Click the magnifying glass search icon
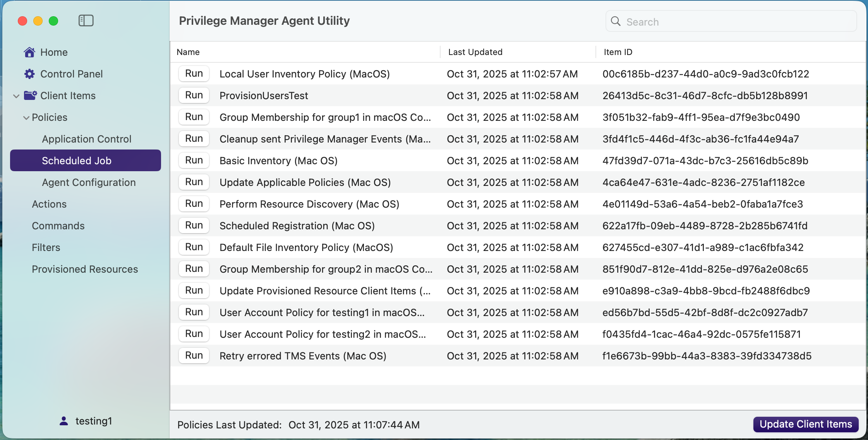 pos(616,21)
